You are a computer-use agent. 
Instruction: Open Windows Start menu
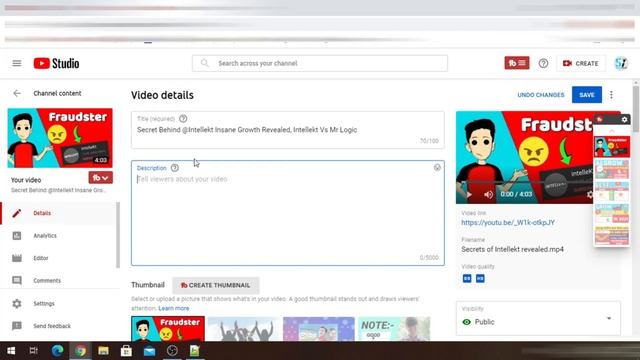click(11, 351)
